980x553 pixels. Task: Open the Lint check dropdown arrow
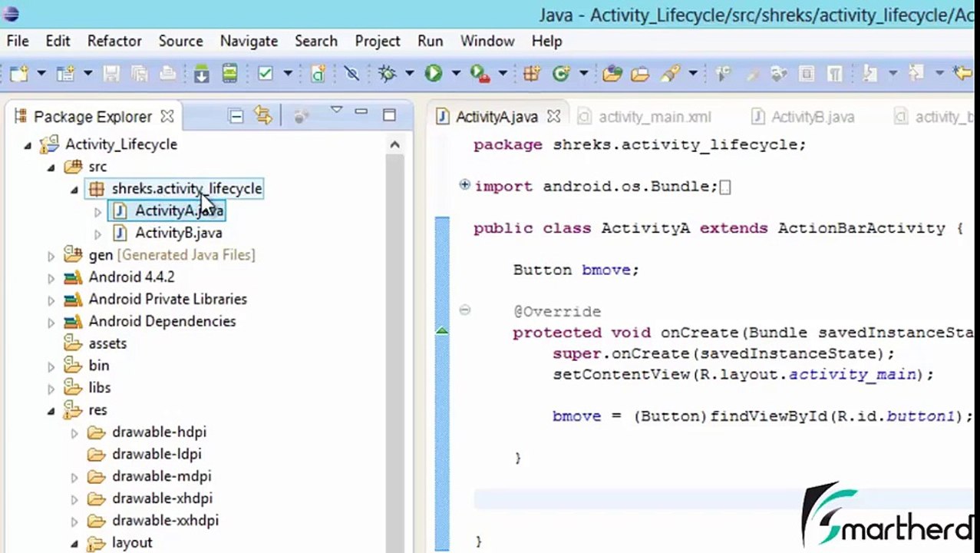pos(288,74)
